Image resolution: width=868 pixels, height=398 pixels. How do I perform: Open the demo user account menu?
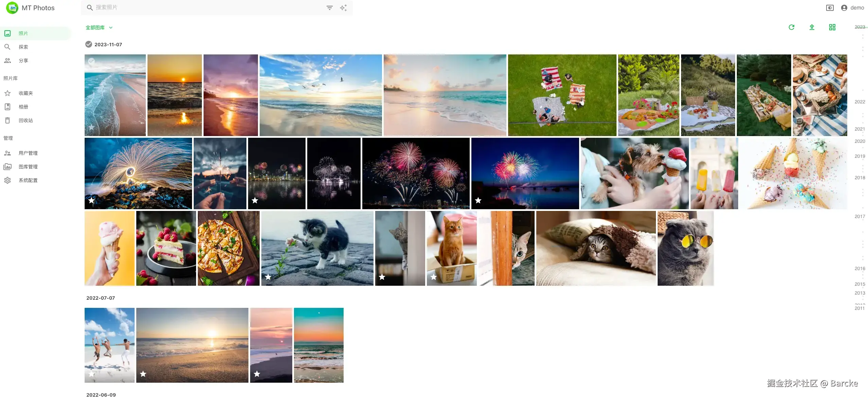click(x=852, y=7)
